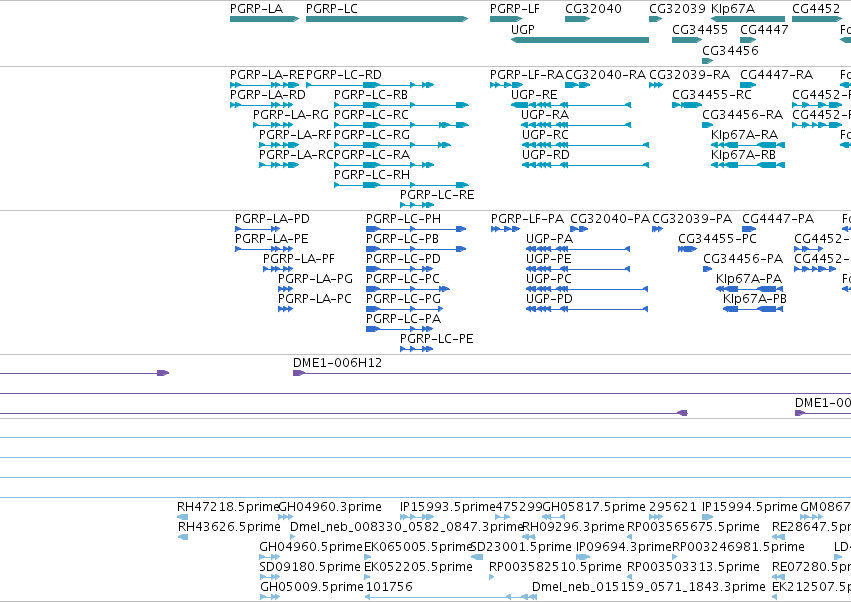
Task: Click the PGRP-LC-RA transcript label
Action: point(372,155)
